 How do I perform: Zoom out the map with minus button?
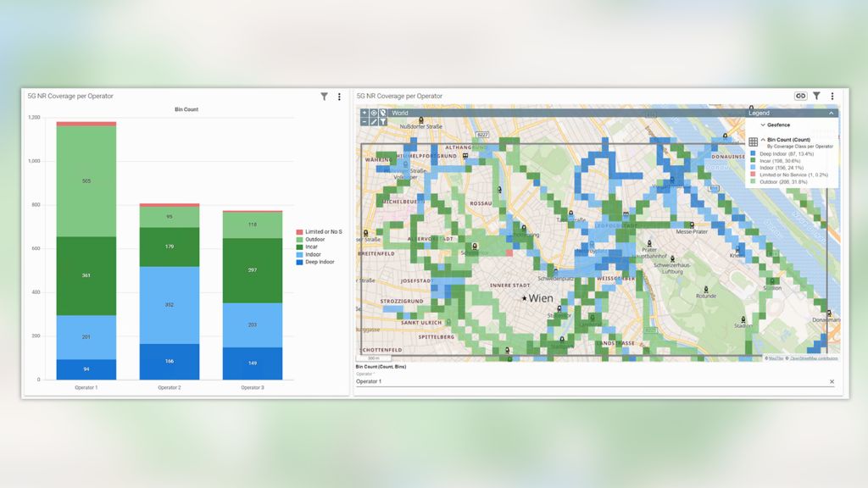[x=364, y=121]
